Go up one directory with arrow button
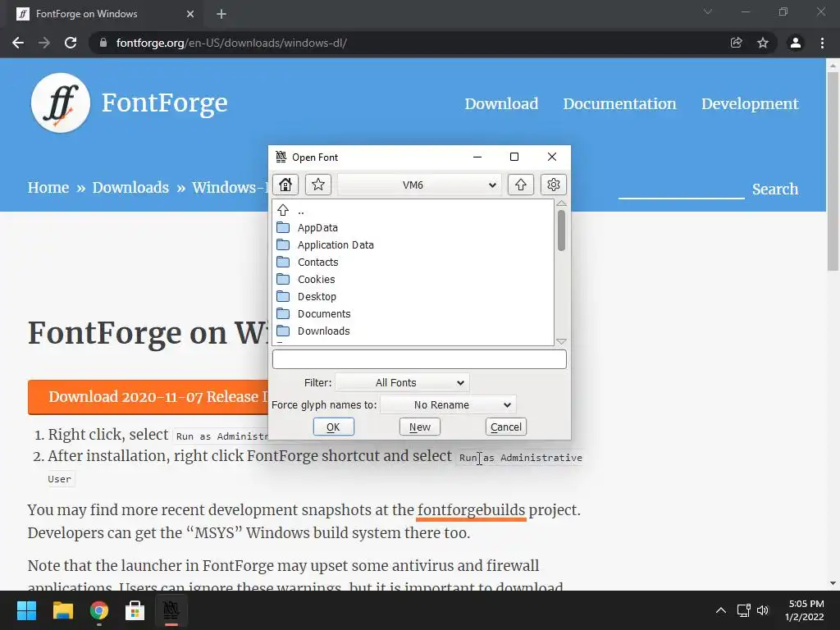 click(x=521, y=185)
